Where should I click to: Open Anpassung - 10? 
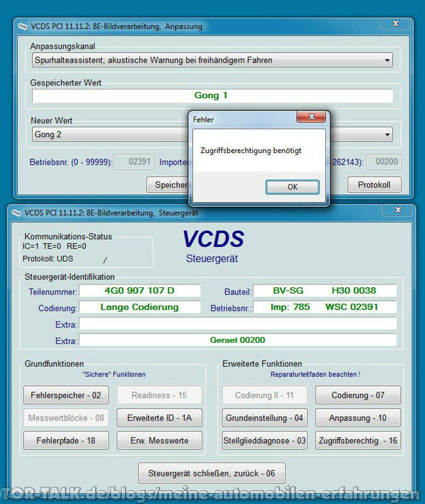point(358,418)
